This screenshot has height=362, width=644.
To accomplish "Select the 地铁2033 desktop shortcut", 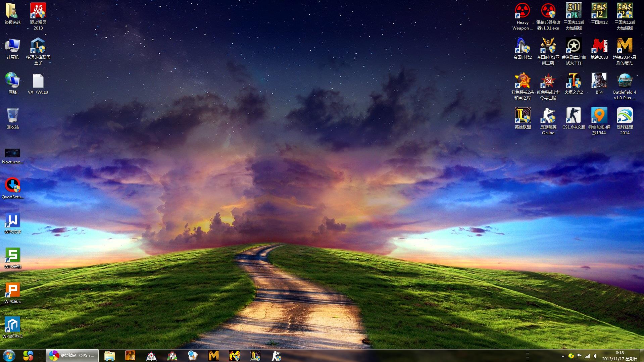I will click(x=599, y=49).
